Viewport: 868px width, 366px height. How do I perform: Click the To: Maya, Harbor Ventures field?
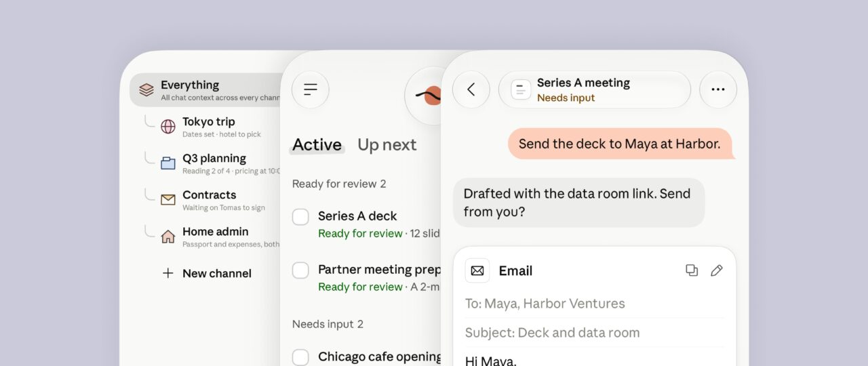[595, 304]
